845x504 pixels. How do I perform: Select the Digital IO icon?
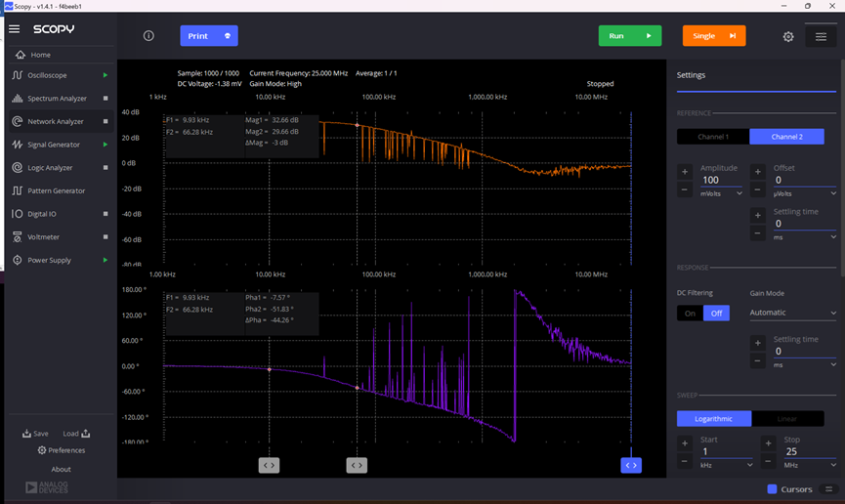[18, 214]
